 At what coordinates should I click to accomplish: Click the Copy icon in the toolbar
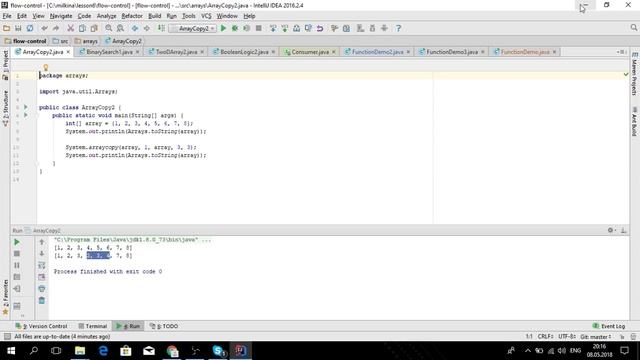pyautogui.click(x=82, y=28)
